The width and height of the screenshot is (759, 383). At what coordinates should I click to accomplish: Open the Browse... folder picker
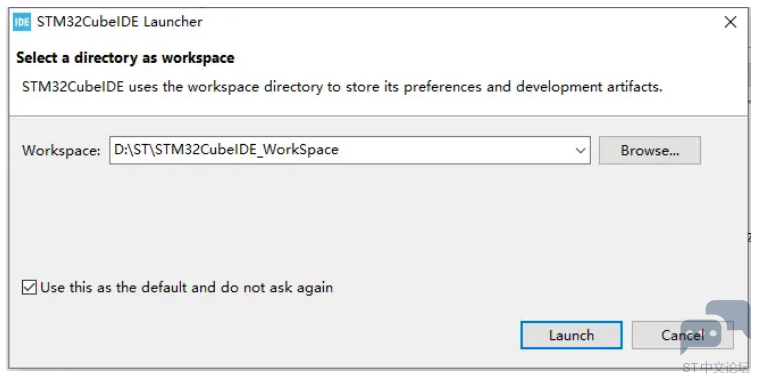(x=650, y=151)
